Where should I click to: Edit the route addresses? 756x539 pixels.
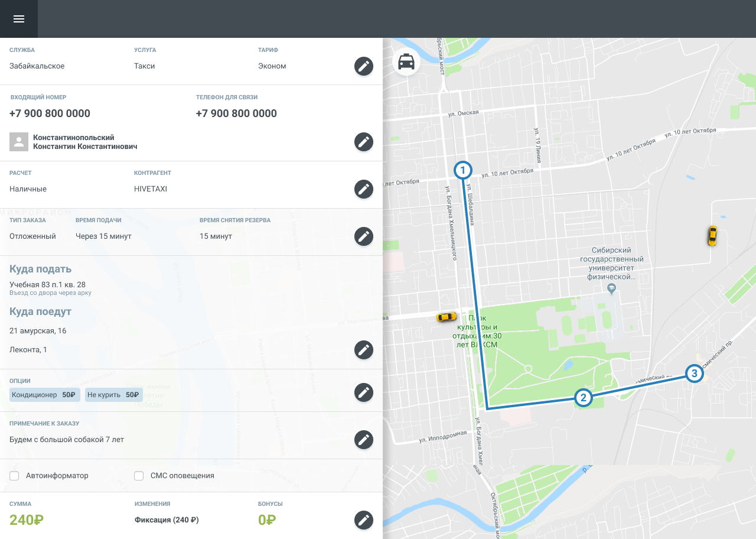(x=364, y=350)
